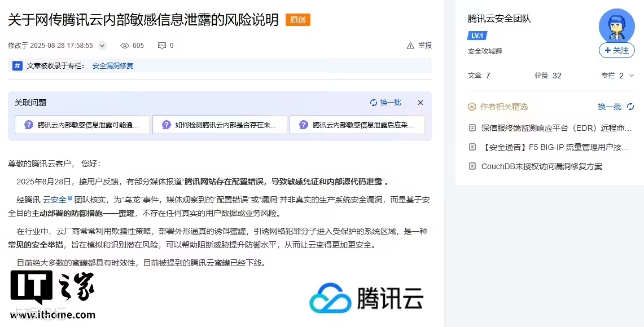Open CouchDB未授权访问漏洞修复方案 article
This screenshot has height=327, width=644.
click(541, 166)
